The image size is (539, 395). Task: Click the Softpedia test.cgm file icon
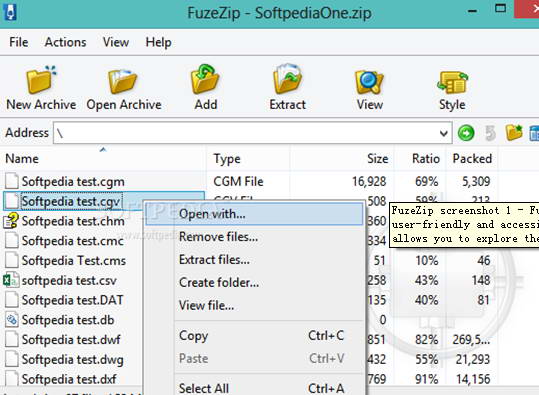[x=12, y=181]
